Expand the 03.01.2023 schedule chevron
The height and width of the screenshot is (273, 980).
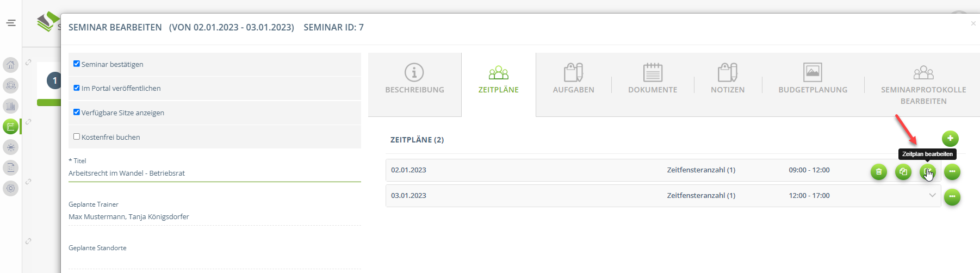coord(932,195)
